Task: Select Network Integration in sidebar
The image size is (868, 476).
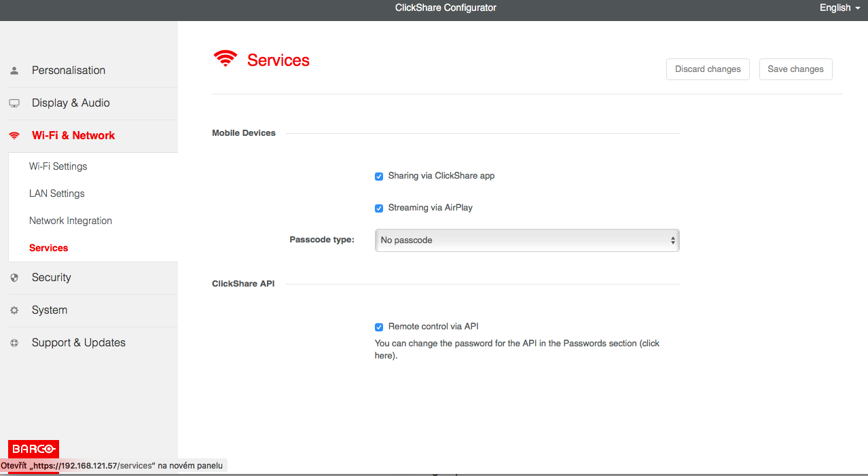Action: click(71, 221)
